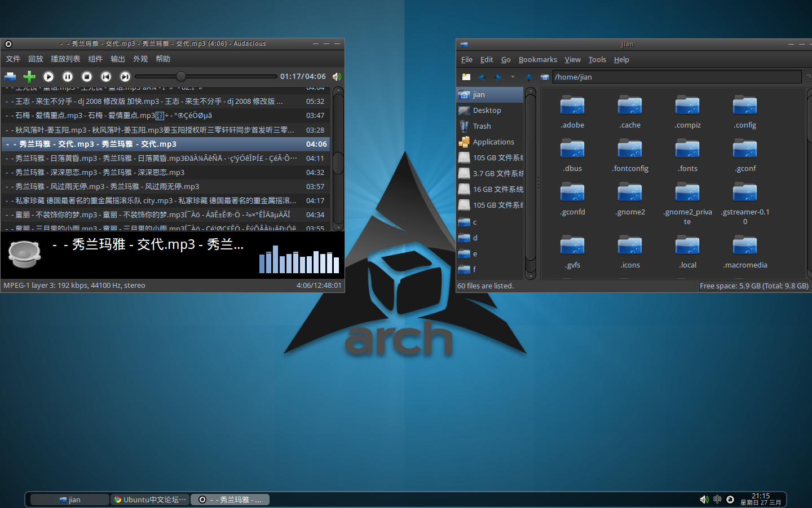Click the Audacious volume speaker icon
This screenshot has height=508, width=812.
coord(337,76)
